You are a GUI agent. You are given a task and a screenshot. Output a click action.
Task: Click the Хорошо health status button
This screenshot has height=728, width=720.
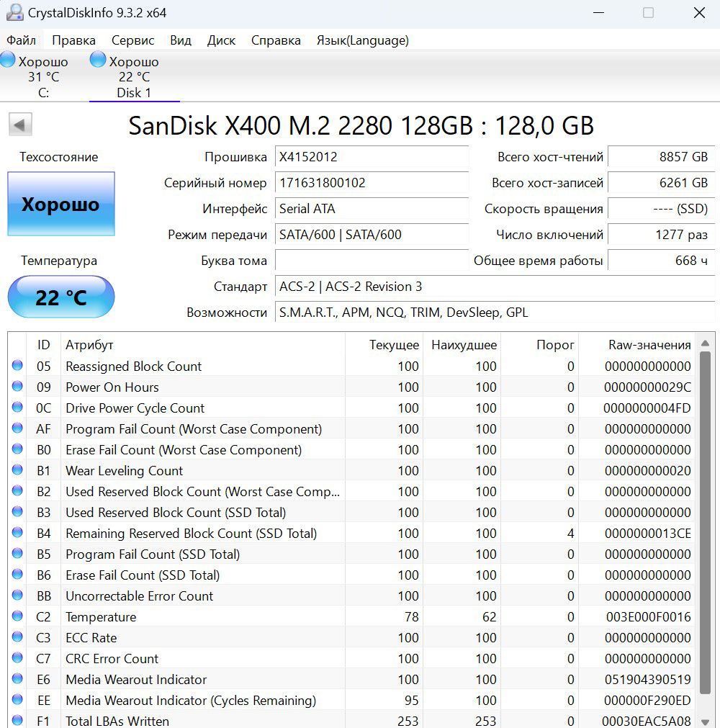(60, 204)
